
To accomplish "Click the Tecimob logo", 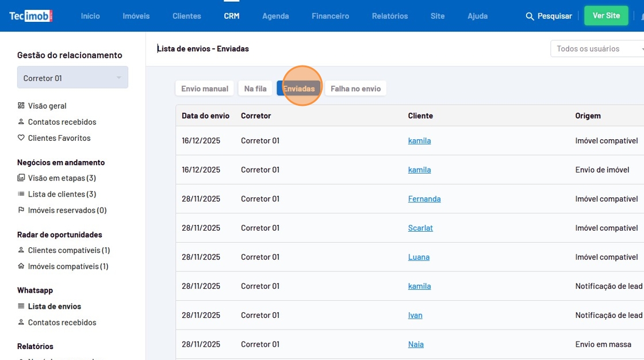I will 30,16.
